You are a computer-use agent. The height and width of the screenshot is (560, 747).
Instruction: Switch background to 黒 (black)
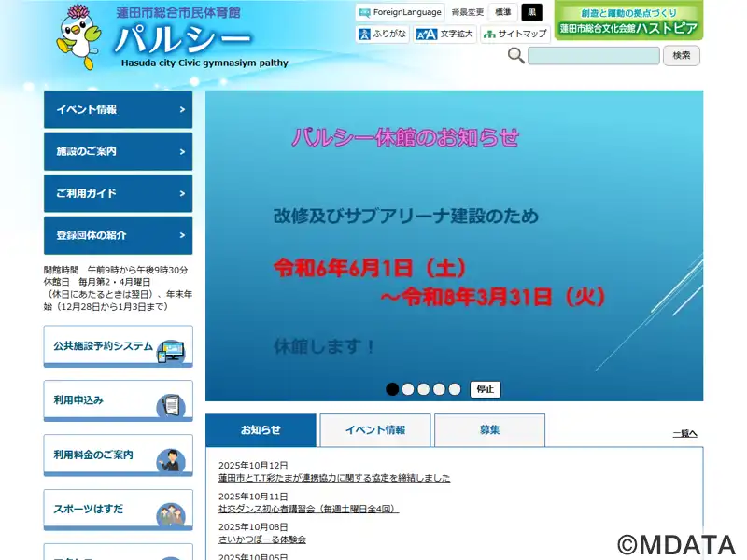(531, 12)
